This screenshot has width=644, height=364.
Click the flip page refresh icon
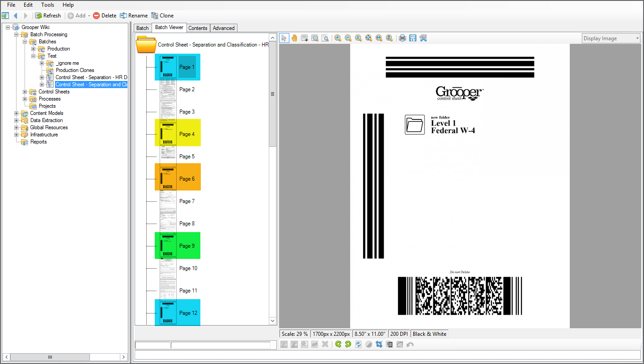coord(358,344)
